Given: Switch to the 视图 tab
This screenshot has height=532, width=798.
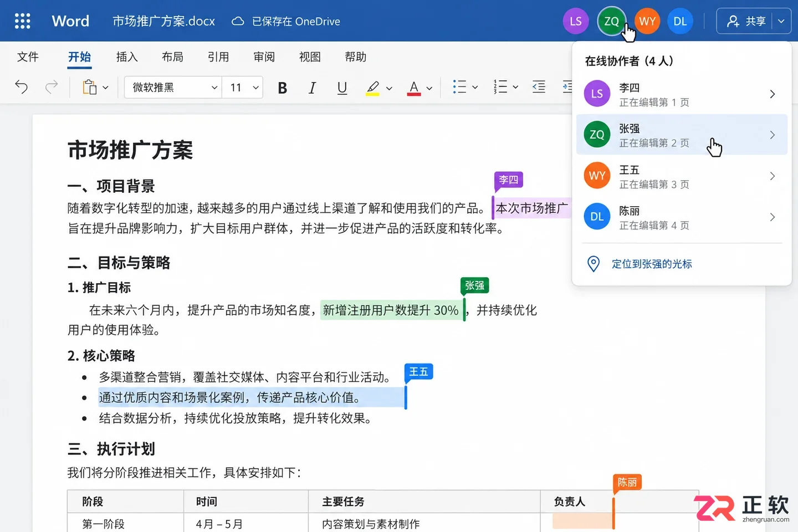Looking at the screenshot, I should [310, 57].
